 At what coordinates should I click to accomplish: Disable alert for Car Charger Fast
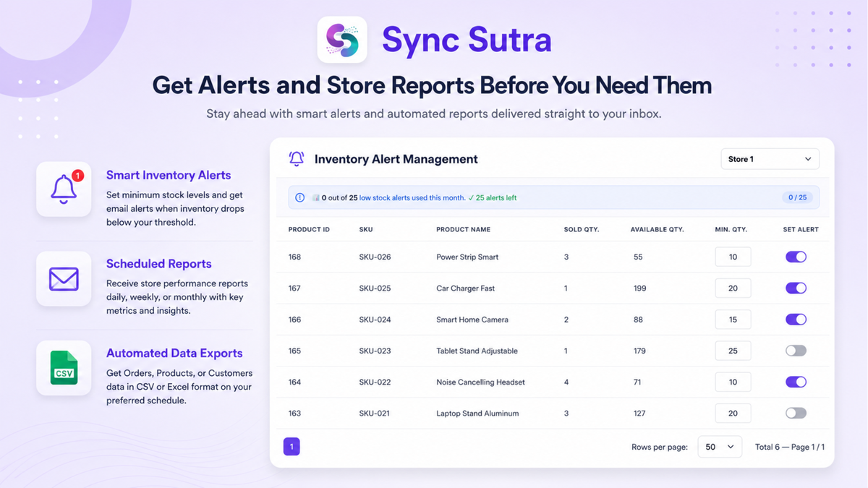tap(796, 288)
